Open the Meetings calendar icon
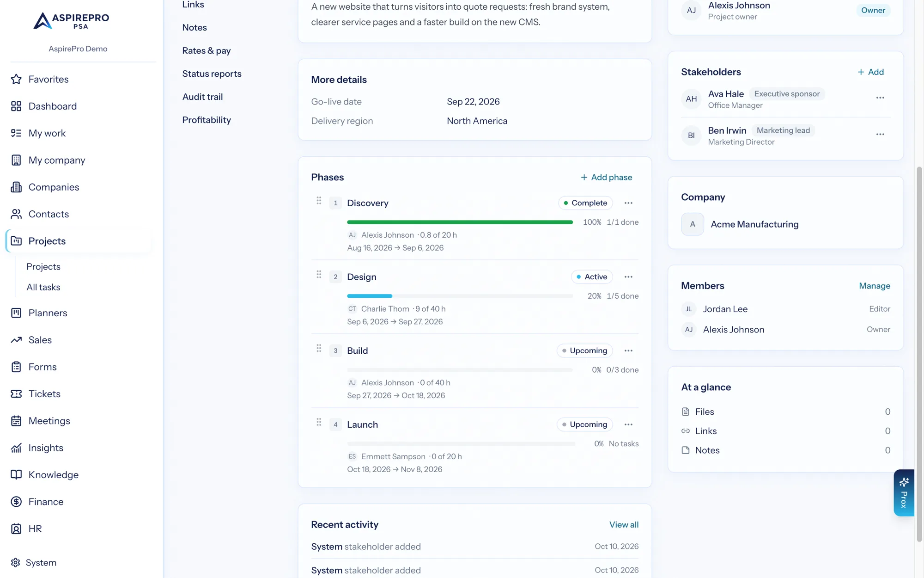Viewport: 924px width, 578px height. [x=16, y=421]
